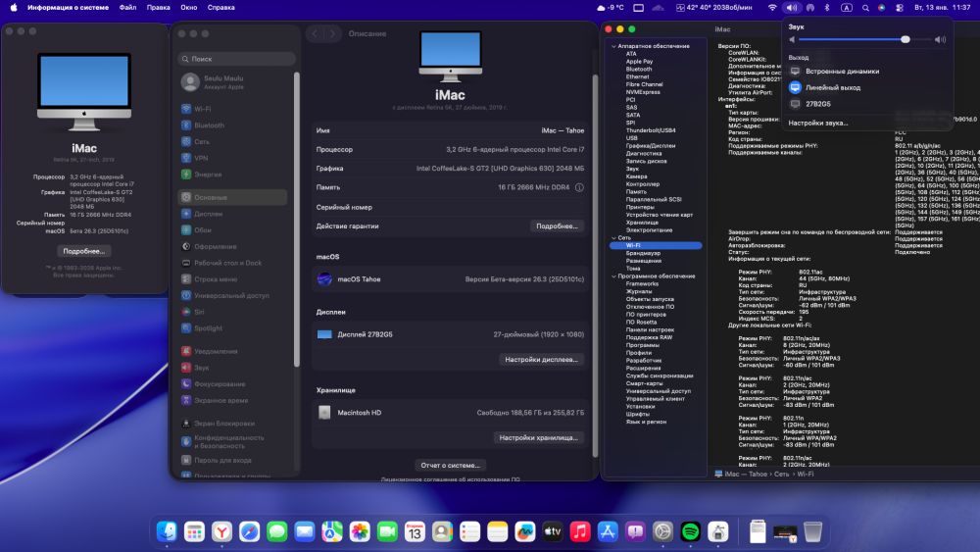The image size is (980, 552).
Task: Click Подробнее… next to Действие гарантии
Action: pyautogui.click(x=557, y=226)
